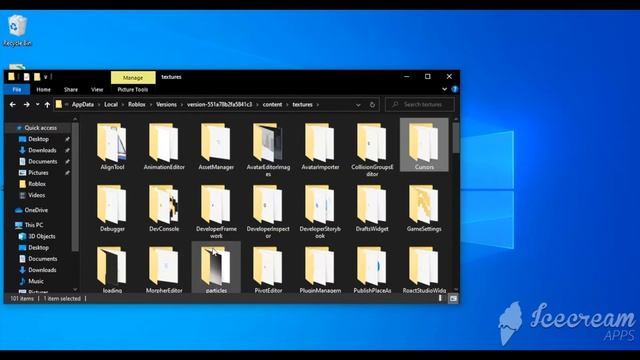
Task: Open the PublishPlaceAs folder
Action: [372, 269]
